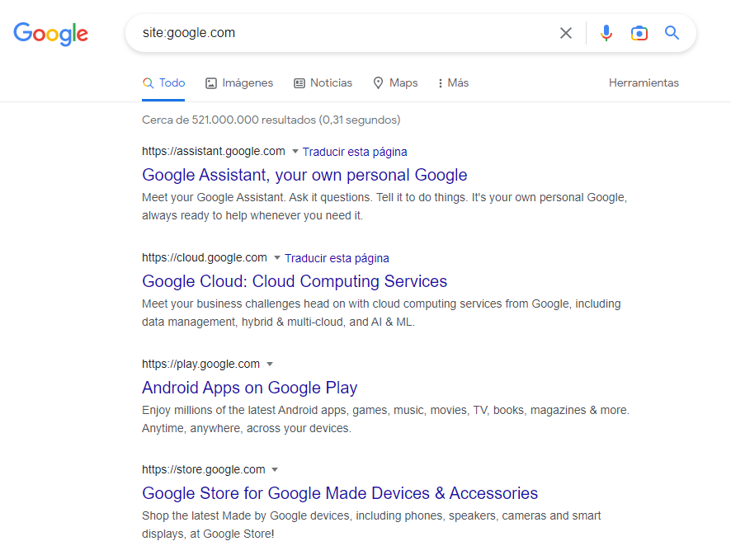731x560 pixels.
Task: Open dropdown arrow next to play.google.com
Action: (x=270, y=364)
